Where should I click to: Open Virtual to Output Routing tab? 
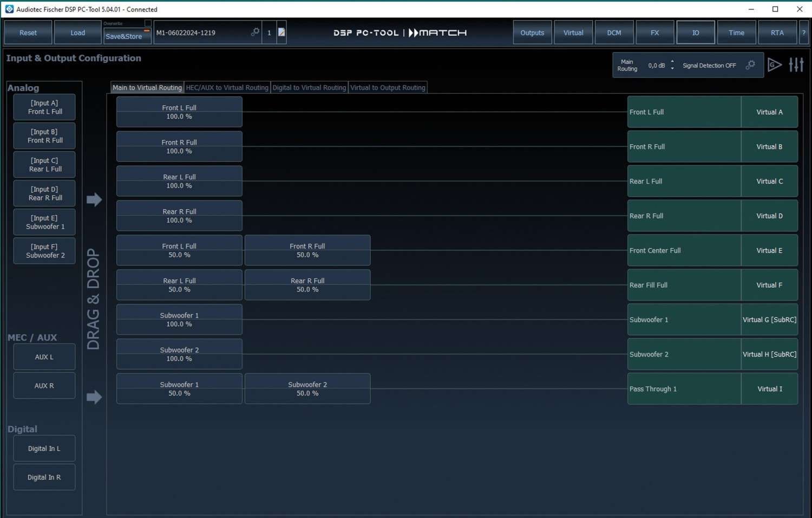(388, 87)
